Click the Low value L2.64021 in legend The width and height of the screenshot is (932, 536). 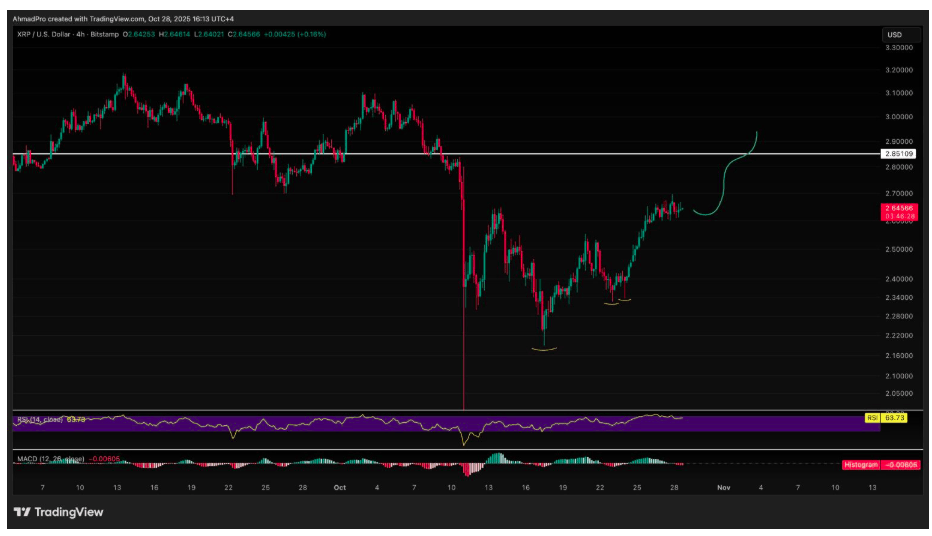point(209,34)
